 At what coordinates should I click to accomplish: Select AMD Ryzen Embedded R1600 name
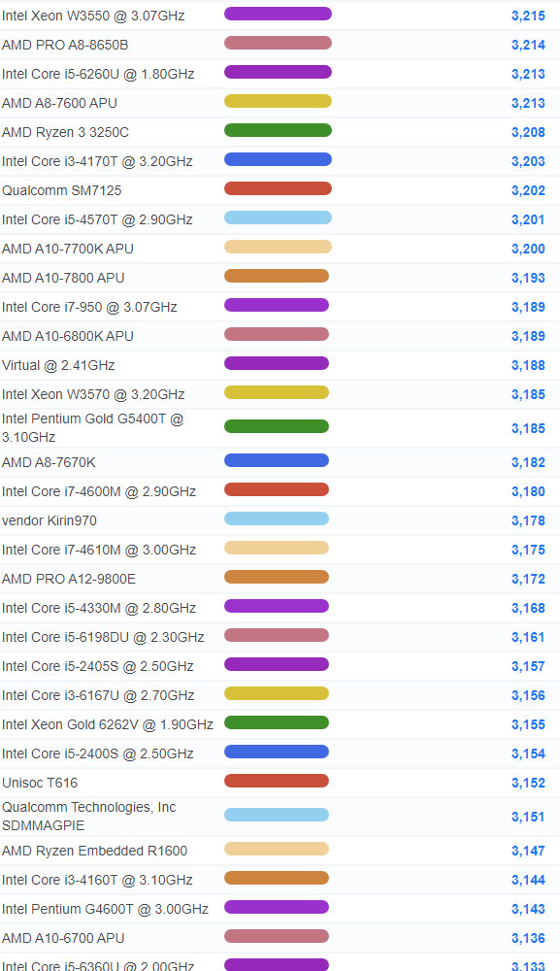pyautogui.click(x=95, y=851)
